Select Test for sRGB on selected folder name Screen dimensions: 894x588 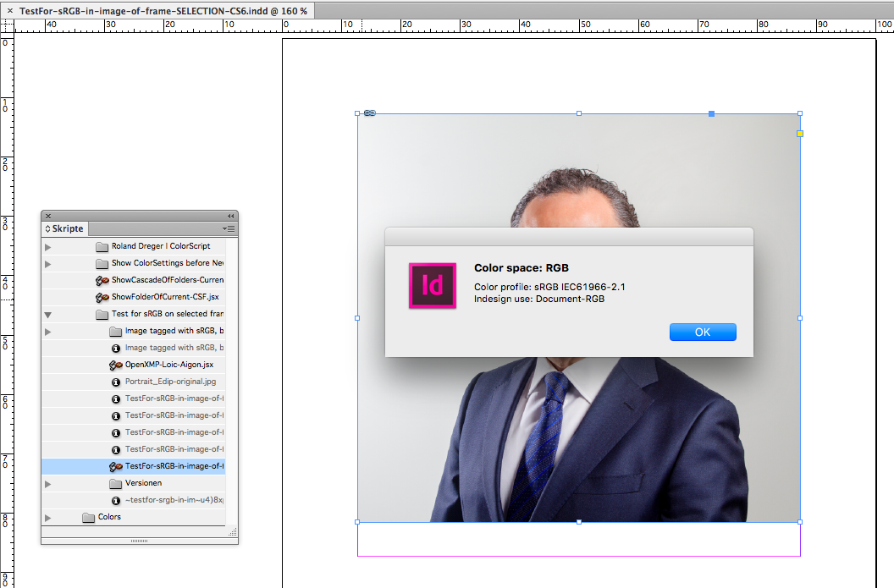(x=168, y=313)
